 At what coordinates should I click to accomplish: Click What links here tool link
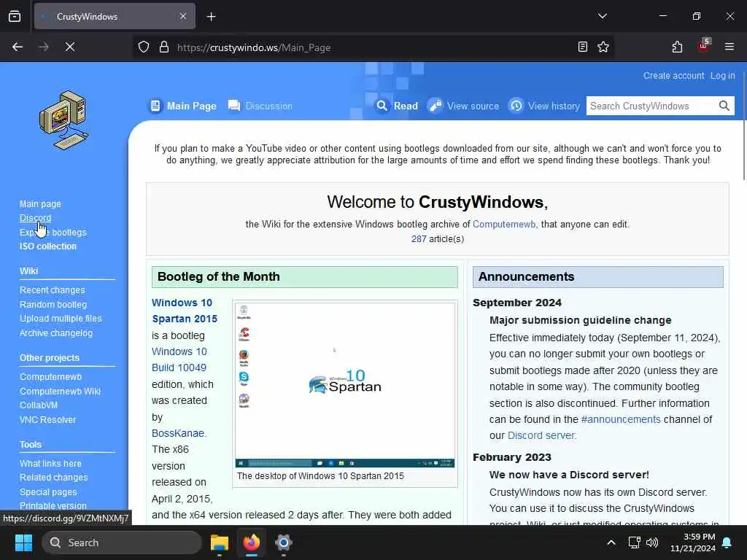click(50, 463)
